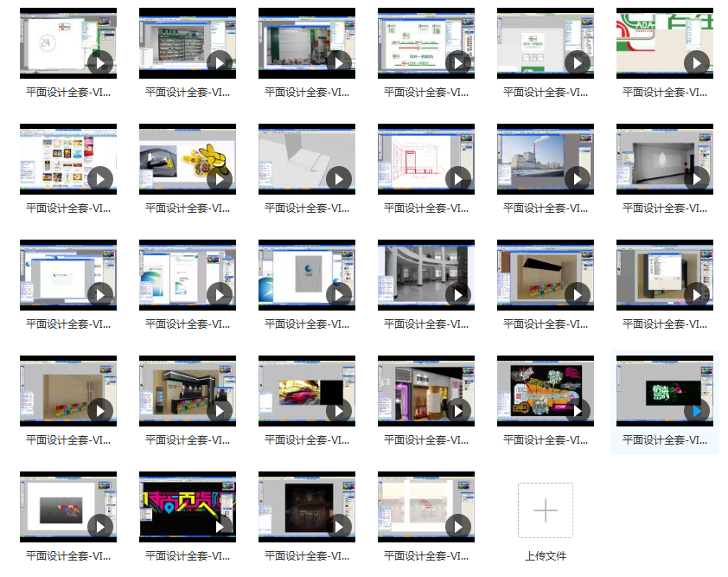Open the blue sphere logo poster thumbnail

click(306, 276)
